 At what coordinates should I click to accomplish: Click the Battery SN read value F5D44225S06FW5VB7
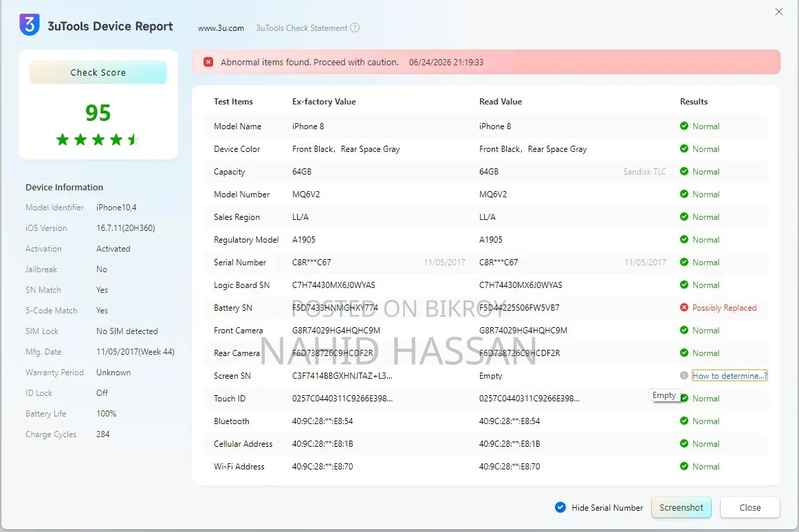click(519, 308)
